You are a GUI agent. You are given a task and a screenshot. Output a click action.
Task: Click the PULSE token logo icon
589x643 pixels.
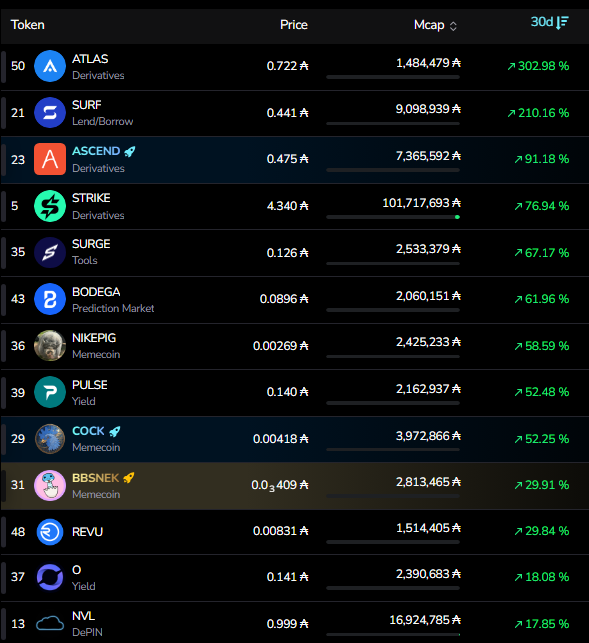click(x=50, y=392)
